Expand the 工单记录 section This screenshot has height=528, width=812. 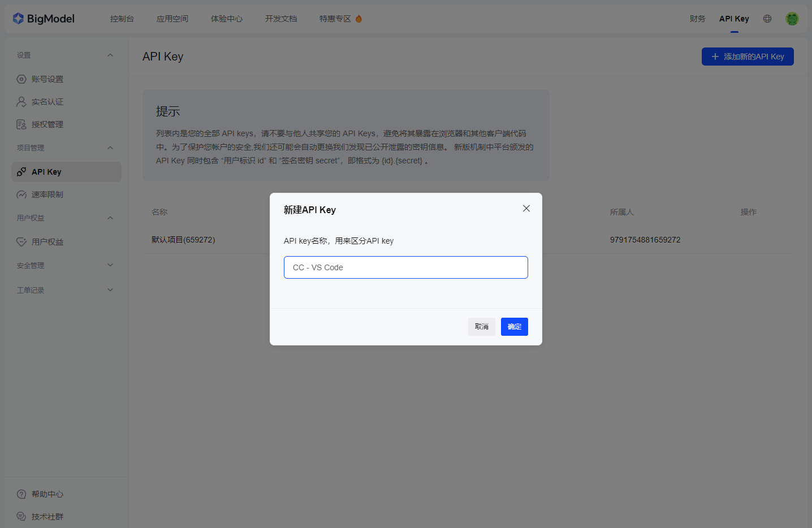(x=110, y=290)
